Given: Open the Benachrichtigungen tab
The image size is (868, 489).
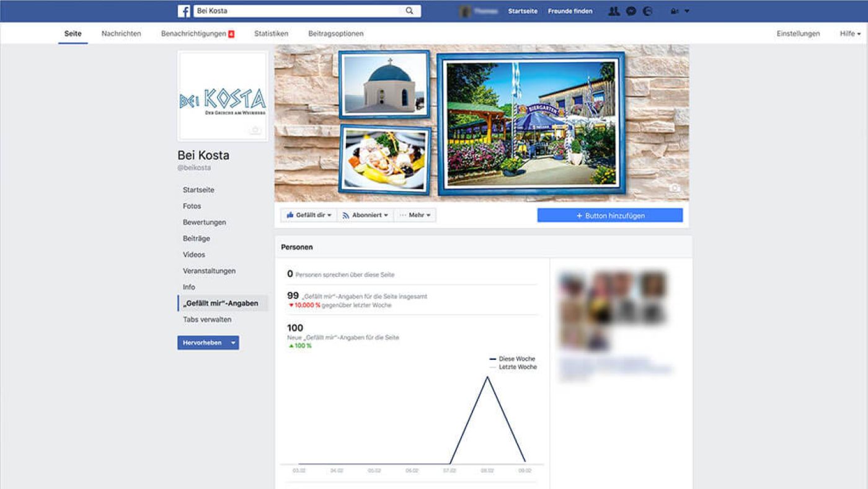Looking at the screenshot, I should (x=193, y=34).
